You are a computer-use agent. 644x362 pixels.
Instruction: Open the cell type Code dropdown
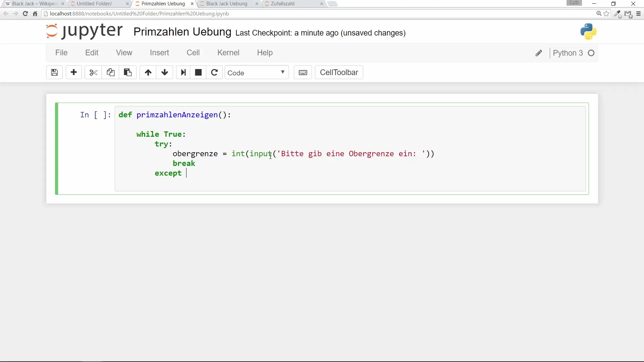[x=257, y=73]
